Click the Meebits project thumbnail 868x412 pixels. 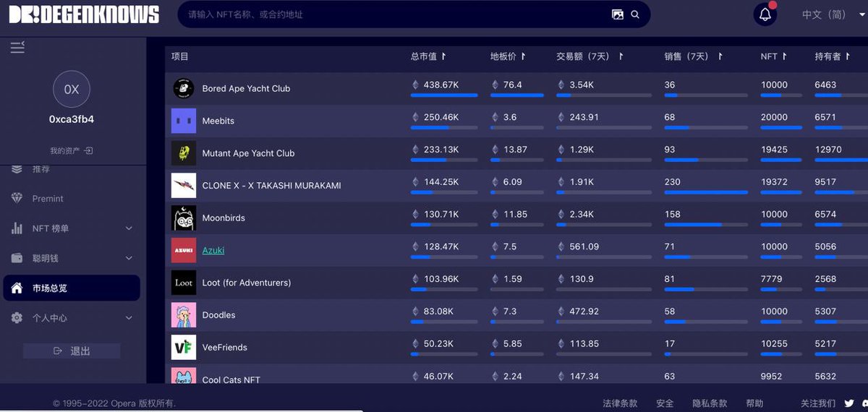(184, 121)
